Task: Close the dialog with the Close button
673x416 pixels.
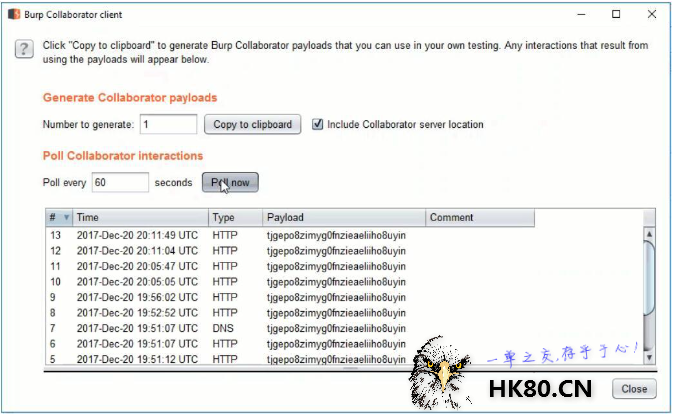Action: click(634, 389)
